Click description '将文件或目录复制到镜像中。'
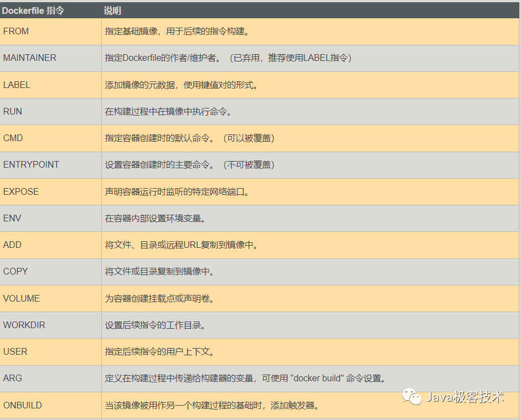 click(160, 272)
